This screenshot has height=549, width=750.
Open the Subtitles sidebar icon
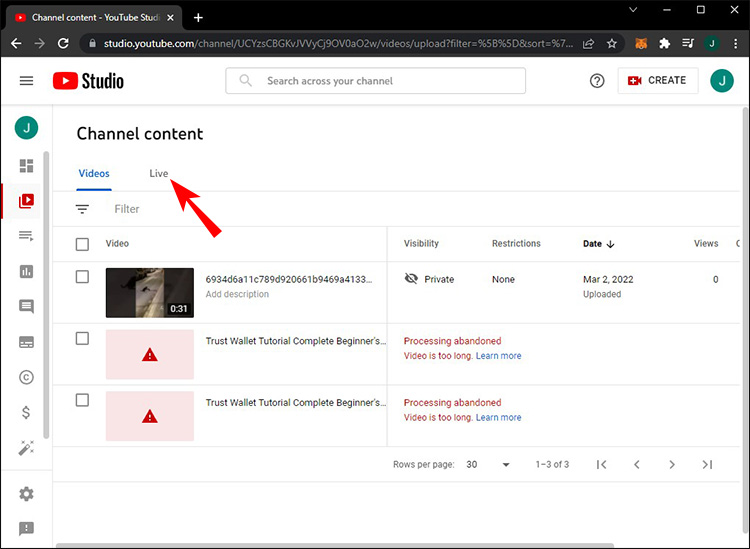(x=26, y=342)
